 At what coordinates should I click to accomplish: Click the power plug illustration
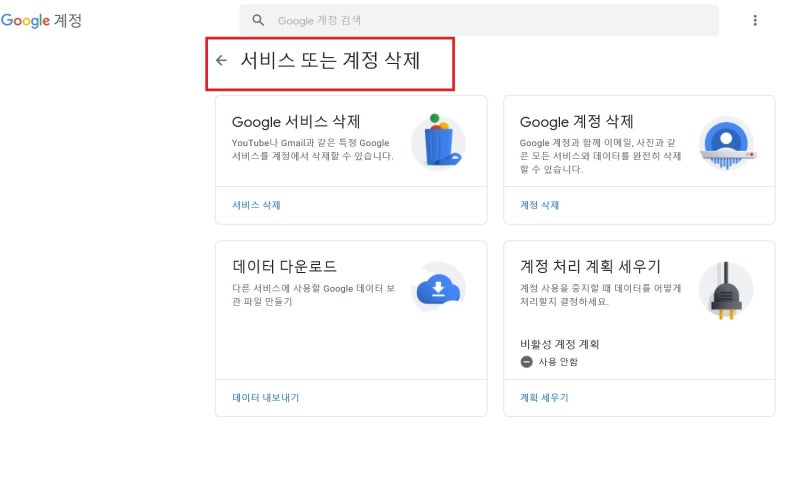tap(726, 290)
